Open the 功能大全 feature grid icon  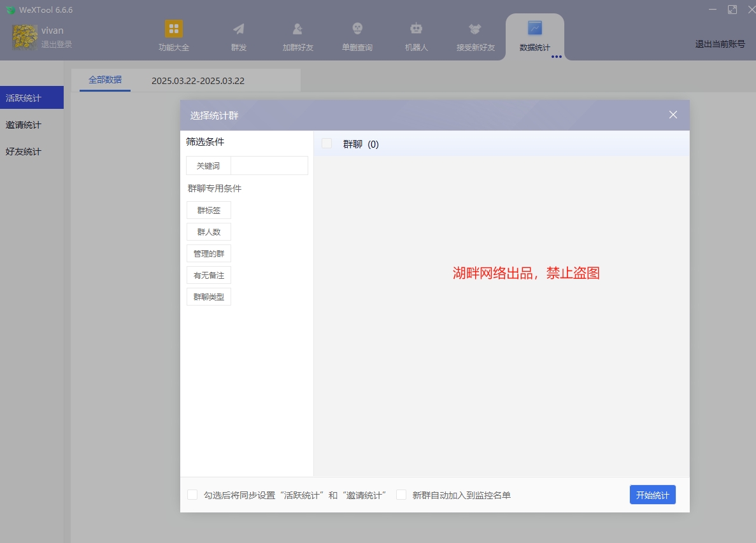coord(173,35)
